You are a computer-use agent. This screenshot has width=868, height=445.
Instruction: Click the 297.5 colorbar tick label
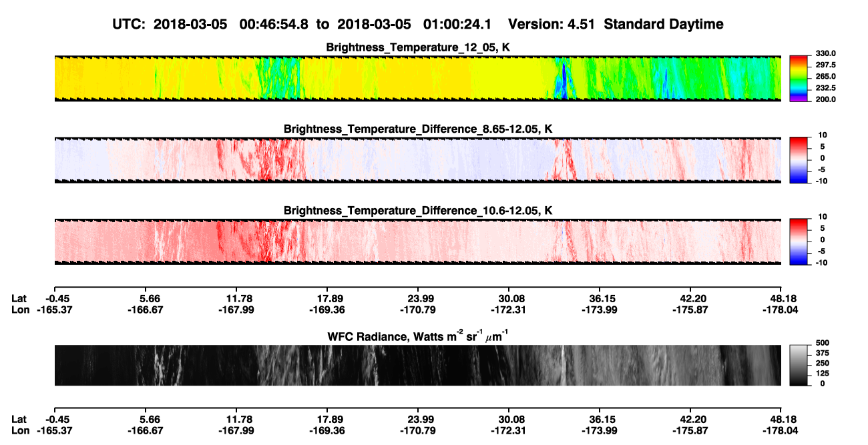(x=827, y=65)
